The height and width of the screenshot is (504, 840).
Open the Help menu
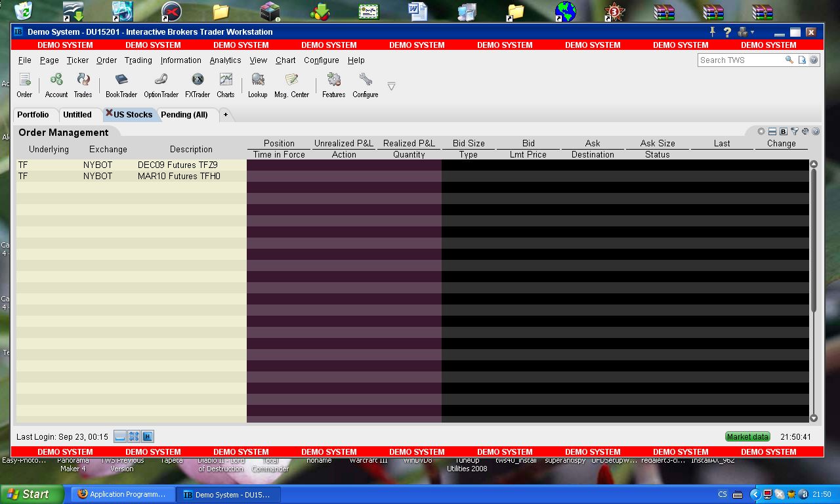click(356, 60)
